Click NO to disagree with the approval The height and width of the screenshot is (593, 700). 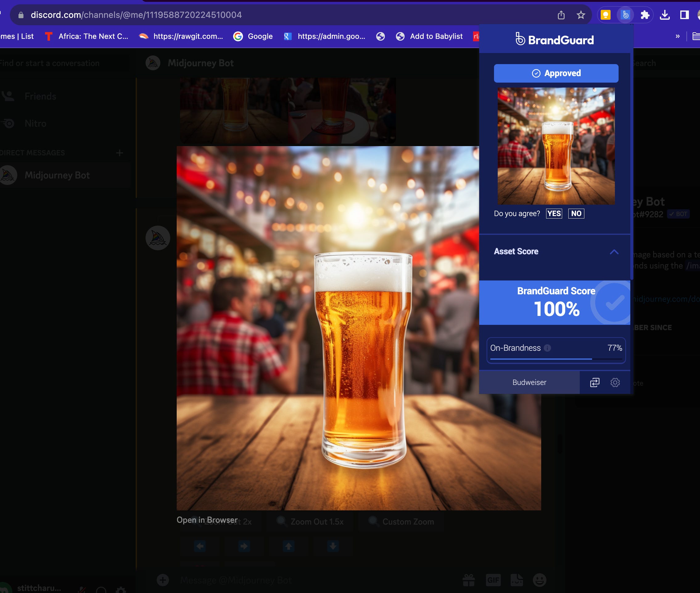coord(576,214)
